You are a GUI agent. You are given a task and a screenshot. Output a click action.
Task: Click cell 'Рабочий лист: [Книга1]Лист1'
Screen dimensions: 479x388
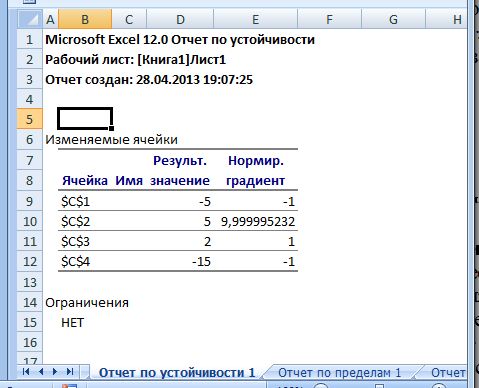pyautogui.click(x=135, y=60)
